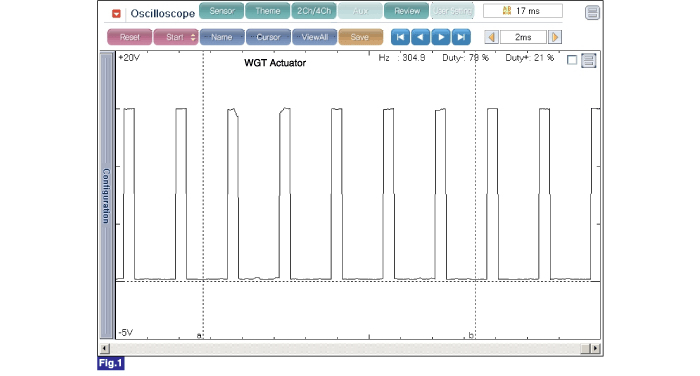
Task: Open the Theme tab
Action: point(267,11)
